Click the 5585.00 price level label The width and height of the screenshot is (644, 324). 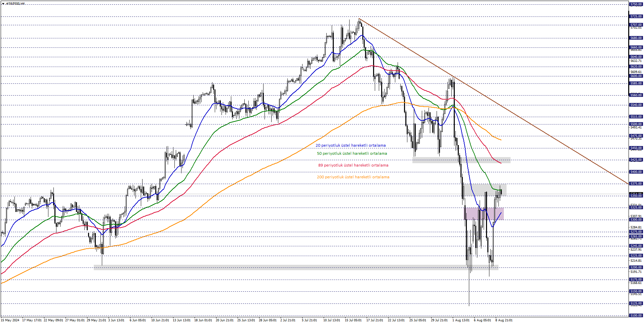(636, 83)
